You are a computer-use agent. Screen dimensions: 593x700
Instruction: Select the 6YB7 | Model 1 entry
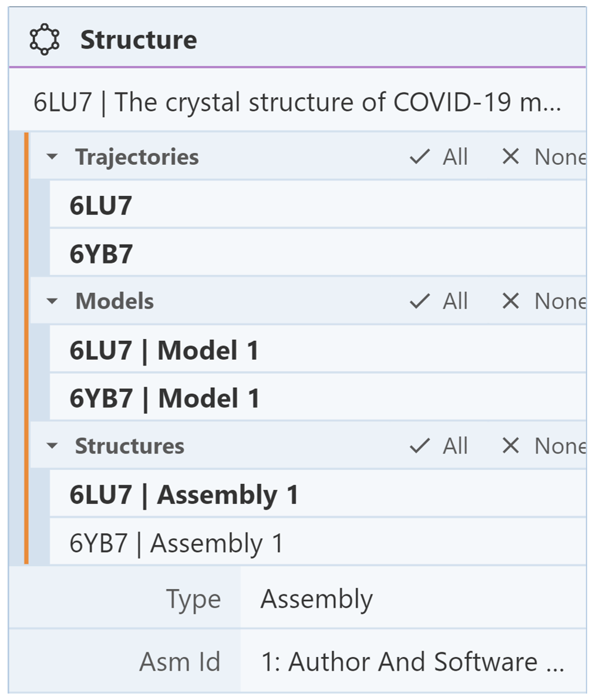164,399
